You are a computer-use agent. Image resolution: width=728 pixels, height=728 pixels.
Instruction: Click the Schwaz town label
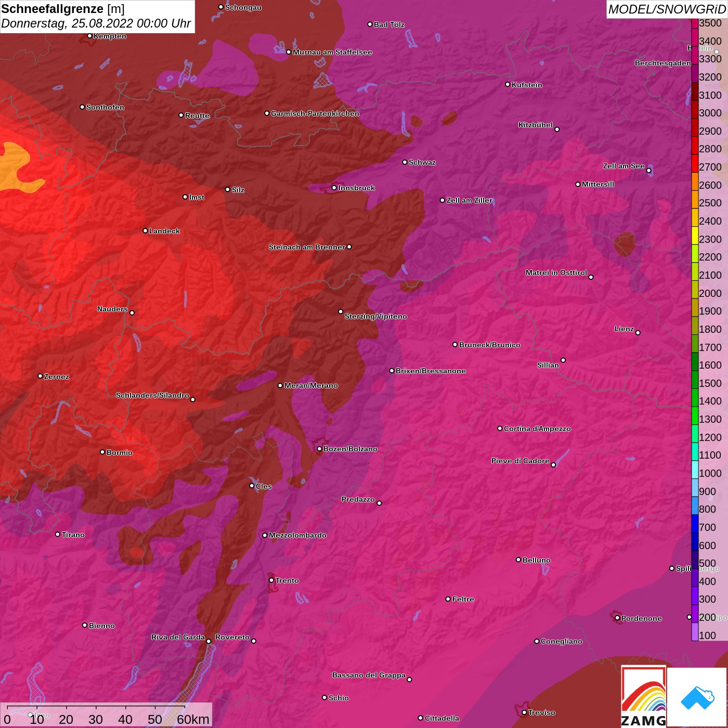pos(422,162)
